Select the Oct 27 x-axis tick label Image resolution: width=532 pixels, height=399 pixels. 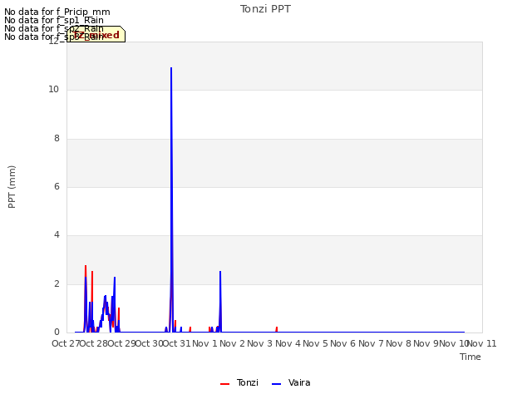tap(66, 343)
